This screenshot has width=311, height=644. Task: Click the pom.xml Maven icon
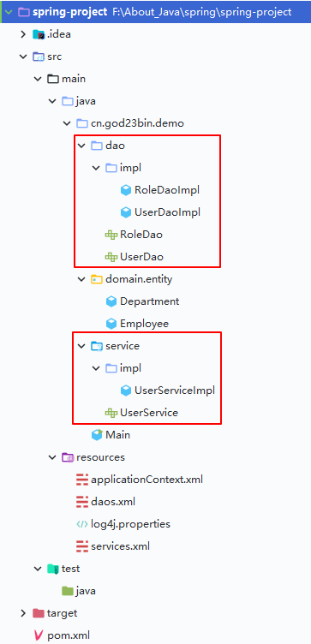39,635
